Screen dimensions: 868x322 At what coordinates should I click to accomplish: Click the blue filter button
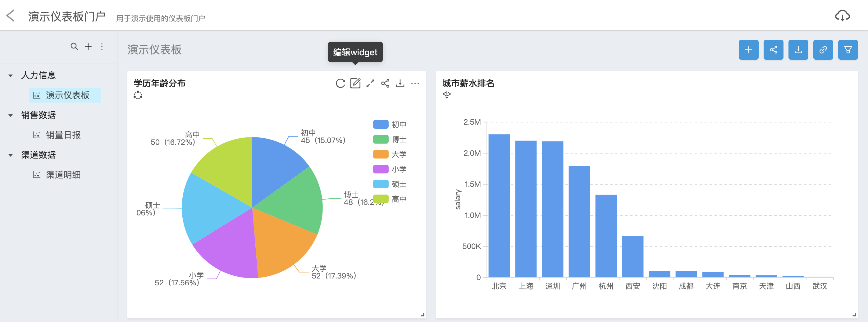pyautogui.click(x=848, y=50)
